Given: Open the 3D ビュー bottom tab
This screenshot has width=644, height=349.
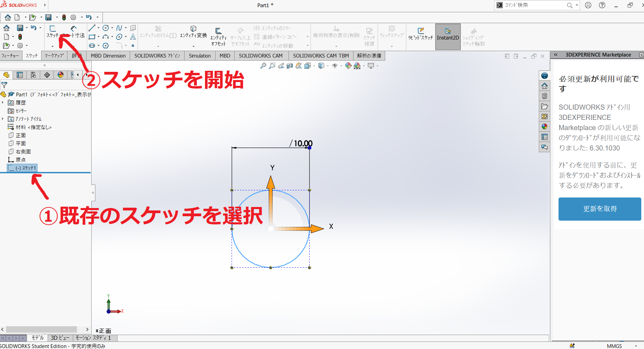Looking at the screenshot, I should click(x=60, y=338).
